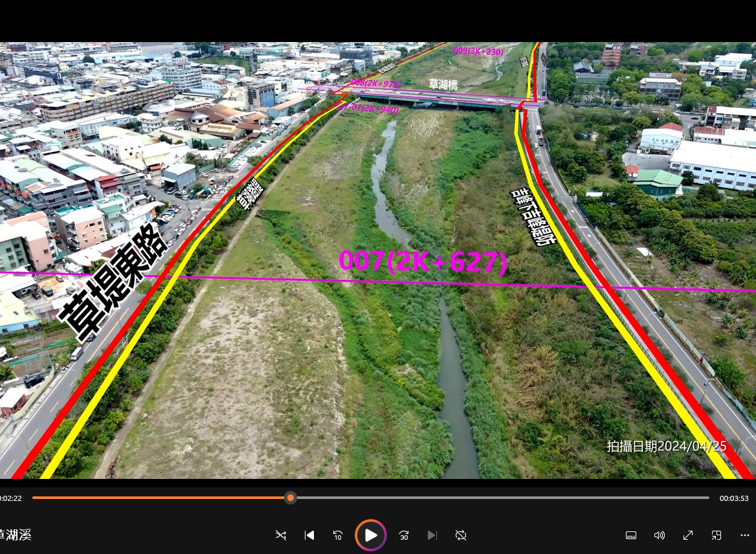Click the total duration 0:03:53
This screenshot has height=554, width=756.
click(x=733, y=498)
